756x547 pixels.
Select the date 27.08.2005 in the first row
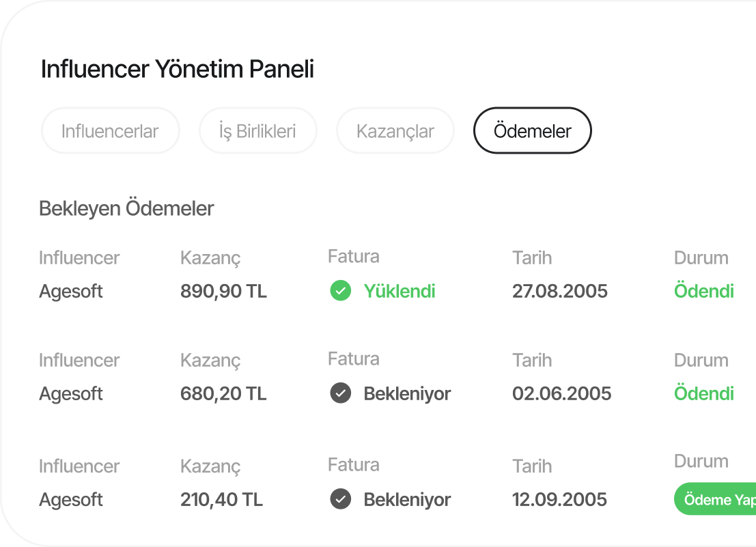[x=560, y=291]
